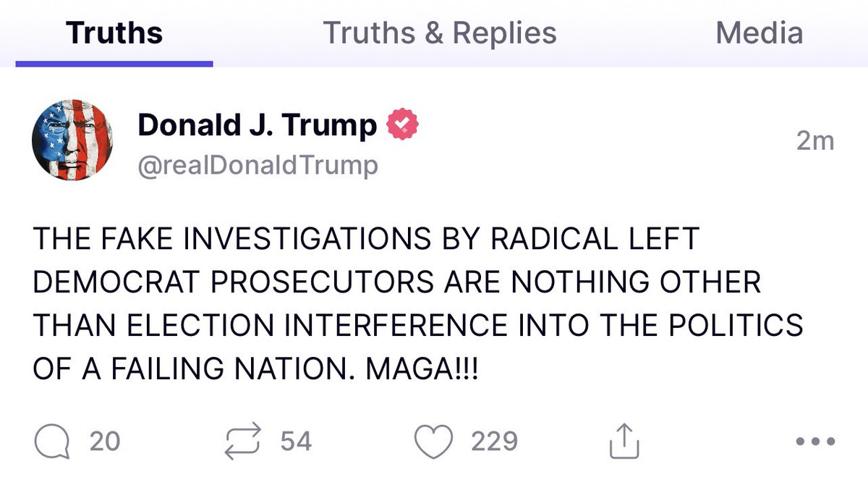The image size is (868, 485).
Task: Click the purple underline beneath Truths tab
Action: (x=114, y=63)
